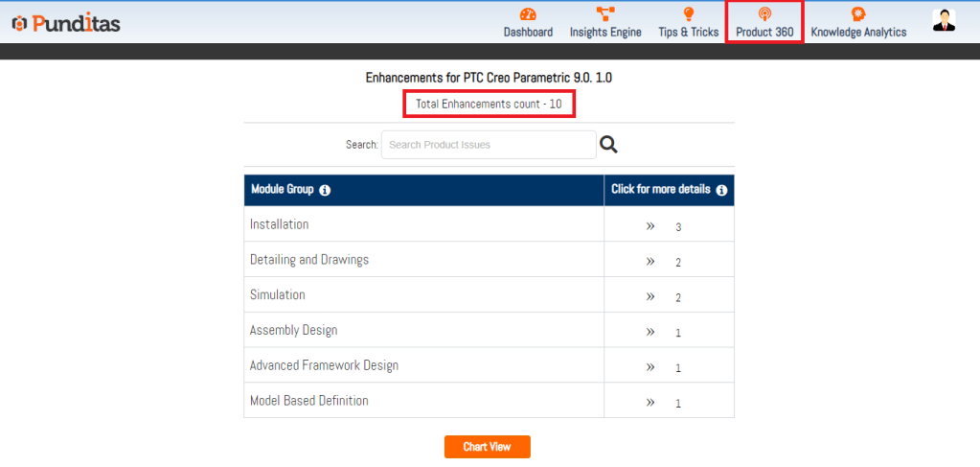Expand Simulation row details arrow

click(x=650, y=296)
